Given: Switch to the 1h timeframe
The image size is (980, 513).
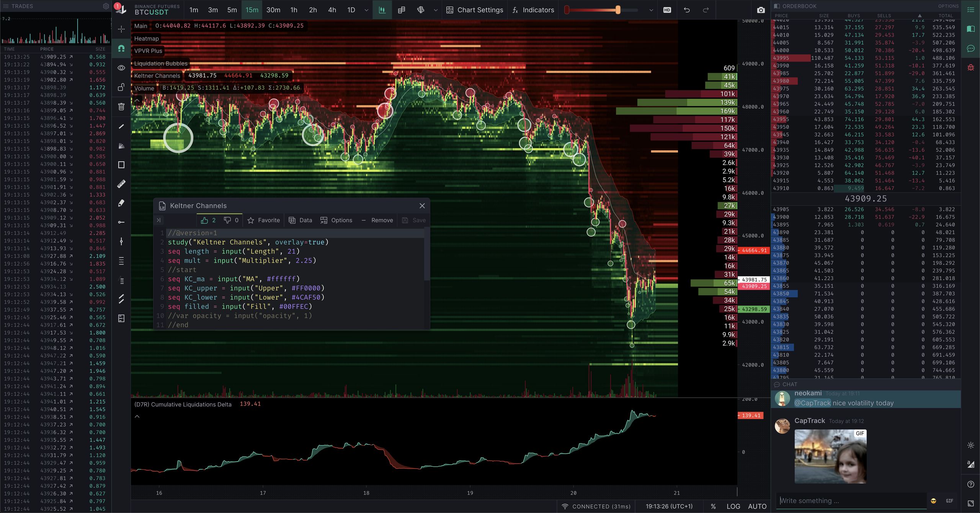Looking at the screenshot, I should pyautogui.click(x=294, y=10).
